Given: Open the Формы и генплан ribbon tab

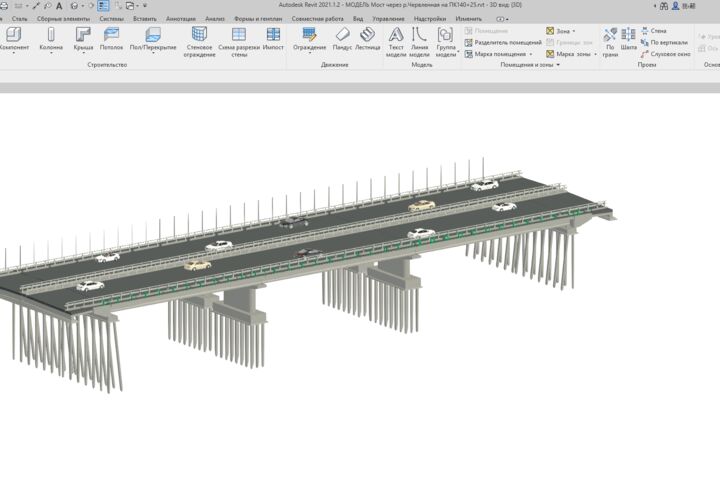Looking at the screenshot, I should [258, 19].
